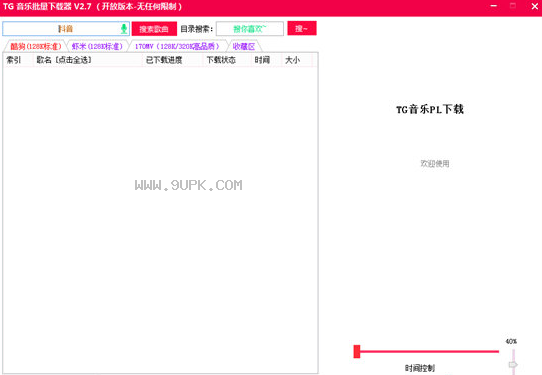Click the TG音乐PL下载 heading
The height and width of the screenshot is (375, 542).
tap(430, 110)
